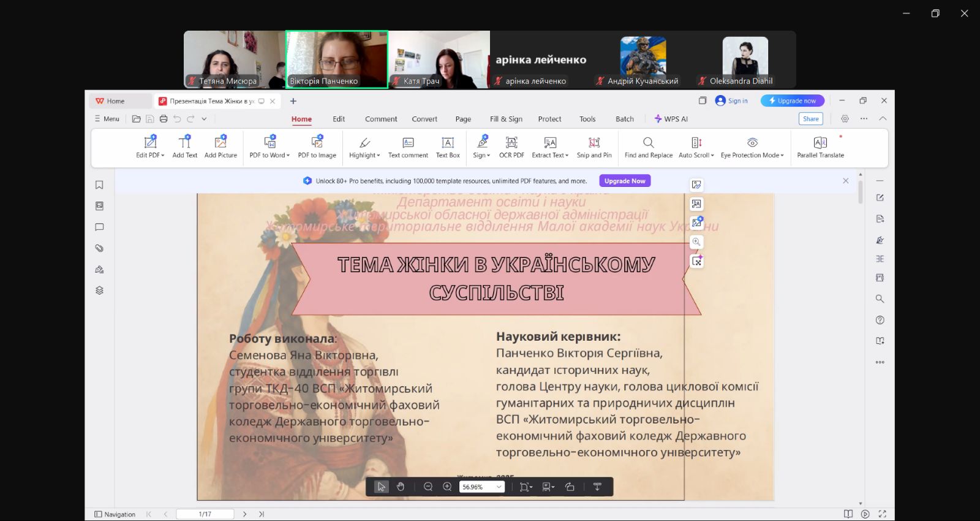This screenshot has width=980, height=521.
Task: Toggle Eye Protection Mode
Action: pyautogui.click(x=752, y=147)
